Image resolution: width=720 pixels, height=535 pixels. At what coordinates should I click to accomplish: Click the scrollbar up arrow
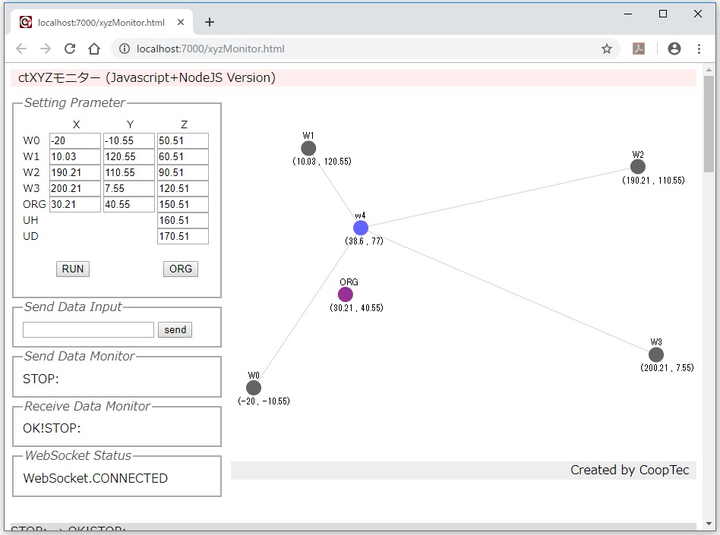pyautogui.click(x=709, y=70)
